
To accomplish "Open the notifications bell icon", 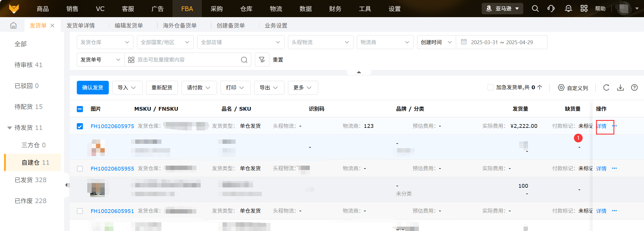I will (x=568, y=9).
